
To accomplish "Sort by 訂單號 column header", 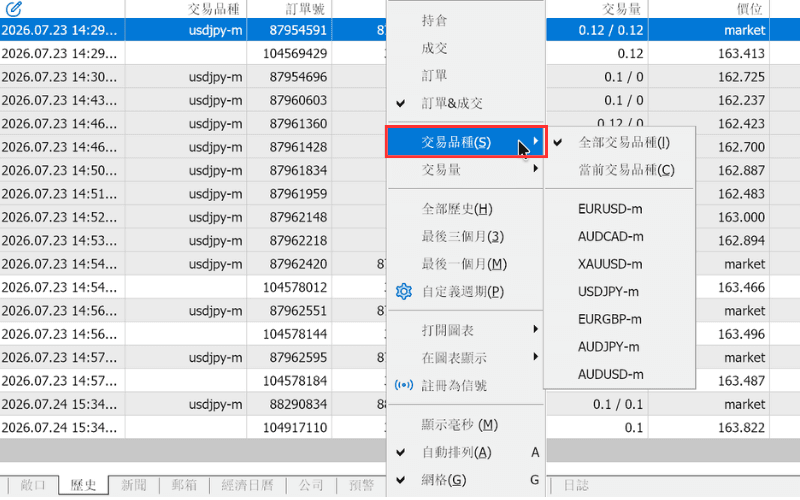I will pos(305,9).
